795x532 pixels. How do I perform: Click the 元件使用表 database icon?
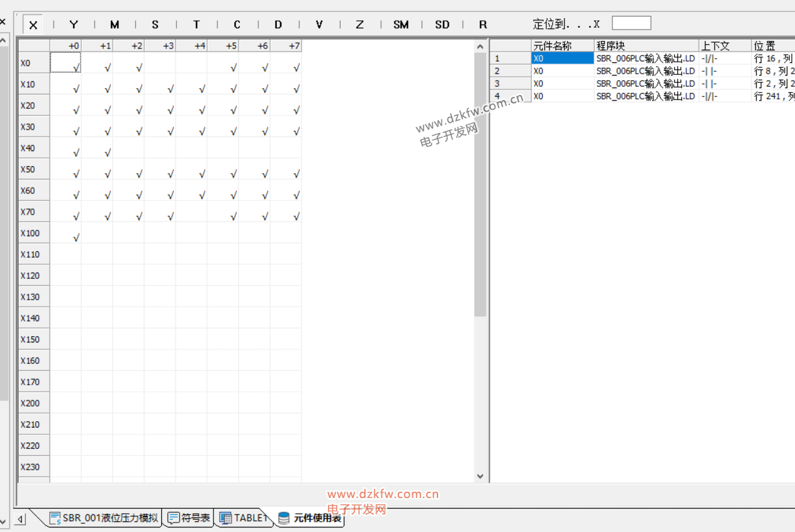(284, 518)
